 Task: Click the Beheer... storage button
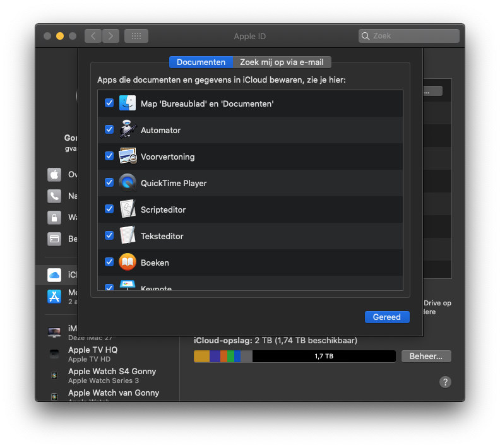click(x=426, y=356)
